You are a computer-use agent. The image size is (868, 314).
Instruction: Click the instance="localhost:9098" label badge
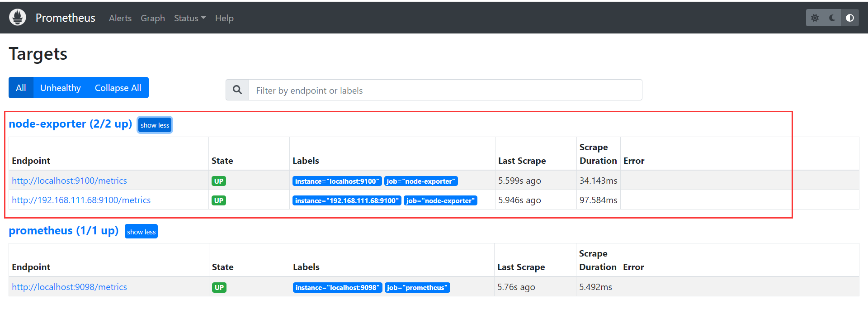[x=338, y=287]
